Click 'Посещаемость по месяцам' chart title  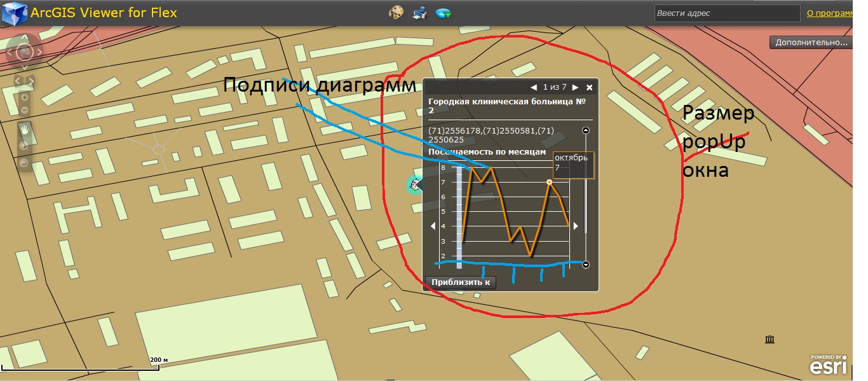(x=487, y=152)
